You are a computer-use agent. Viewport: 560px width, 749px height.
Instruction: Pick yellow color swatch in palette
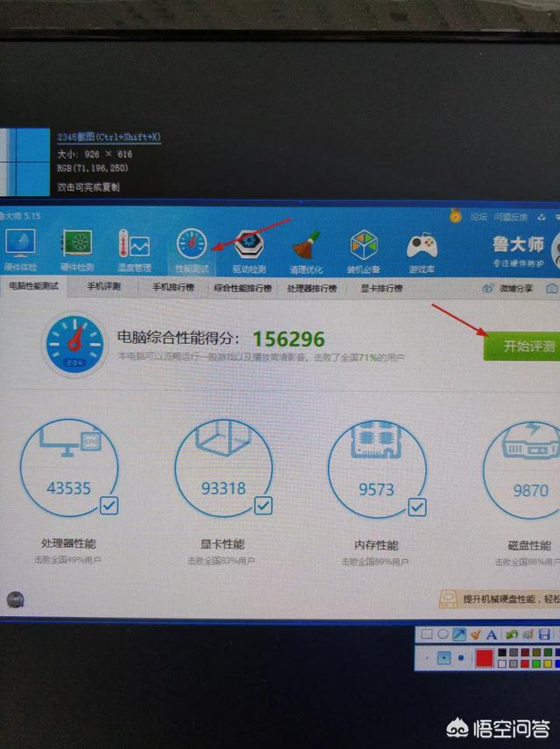548,663
